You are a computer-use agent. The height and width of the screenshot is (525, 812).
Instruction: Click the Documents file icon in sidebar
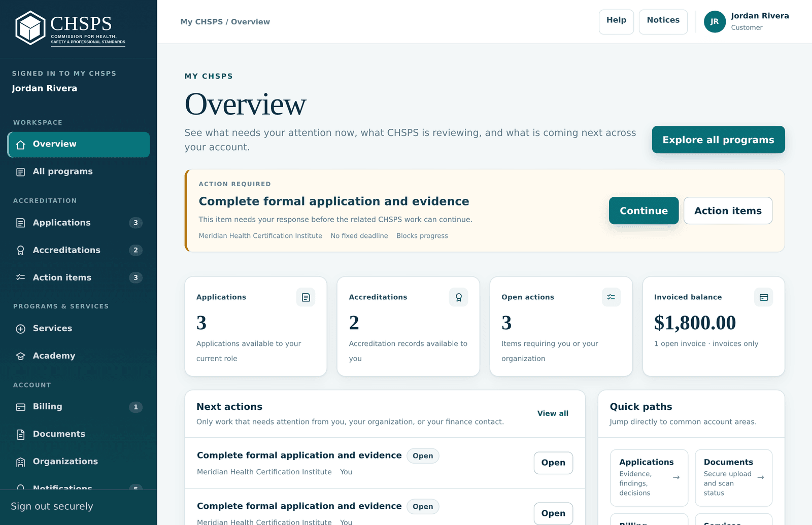click(21, 434)
